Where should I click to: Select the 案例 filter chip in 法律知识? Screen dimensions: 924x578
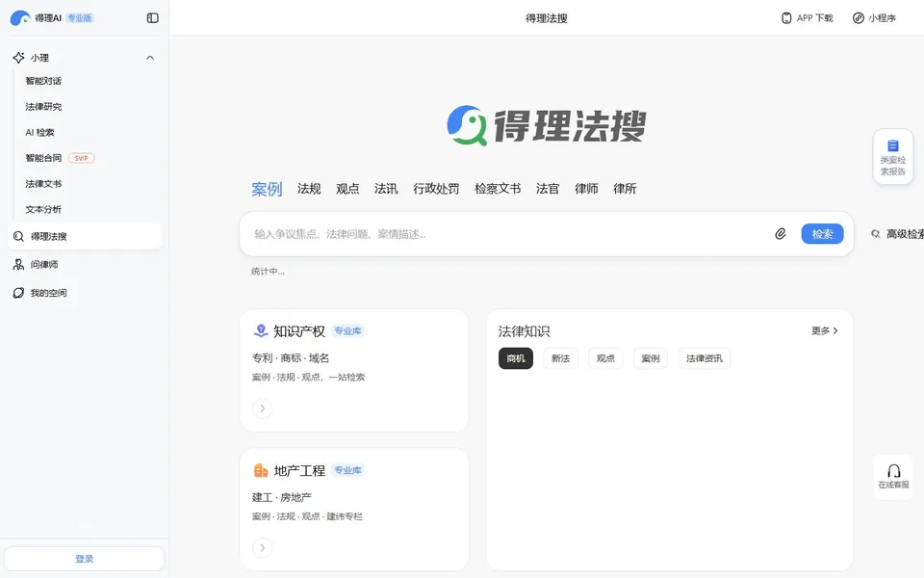click(650, 358)
